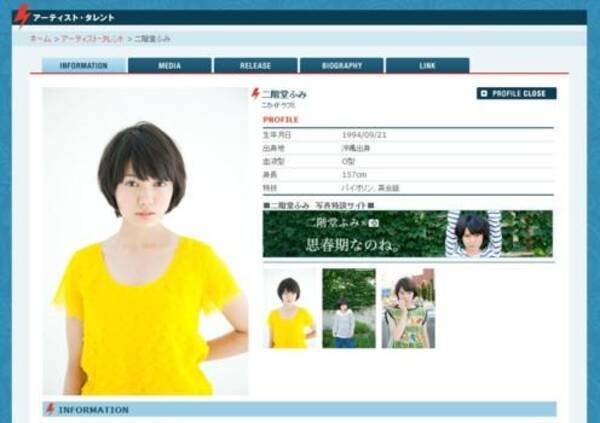Click the lightning icon next to INFORMATION heading
This screenshot has width=600, height=423.
pos(50,409)
